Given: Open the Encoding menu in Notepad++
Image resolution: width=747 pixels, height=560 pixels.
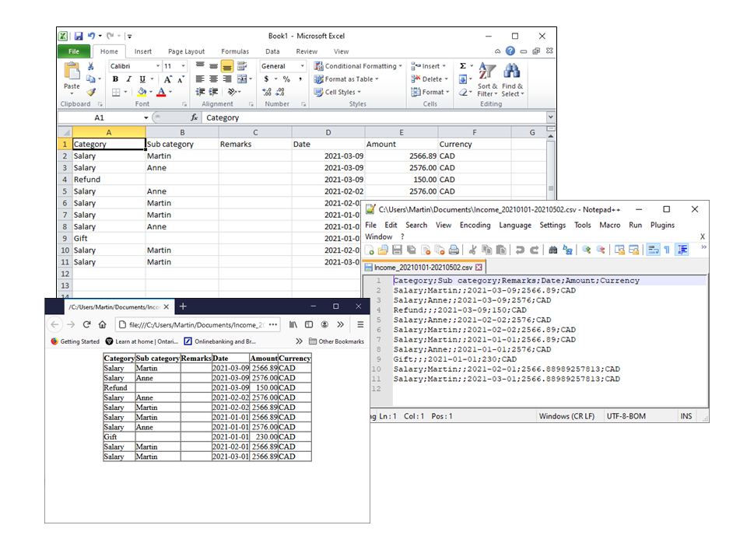Looking at the screenshot, I should [475, 225].
